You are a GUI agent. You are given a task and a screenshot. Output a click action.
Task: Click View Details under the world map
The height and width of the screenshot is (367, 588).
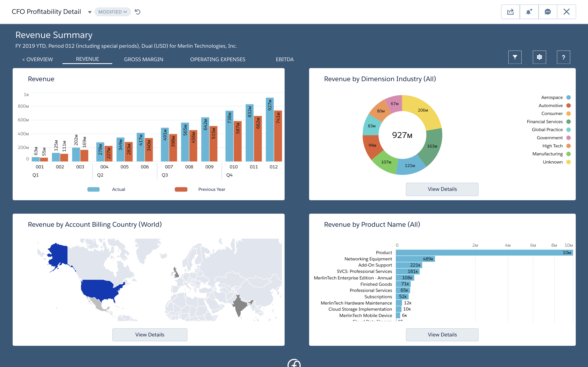pyautogui.click(x=150, y=334)
